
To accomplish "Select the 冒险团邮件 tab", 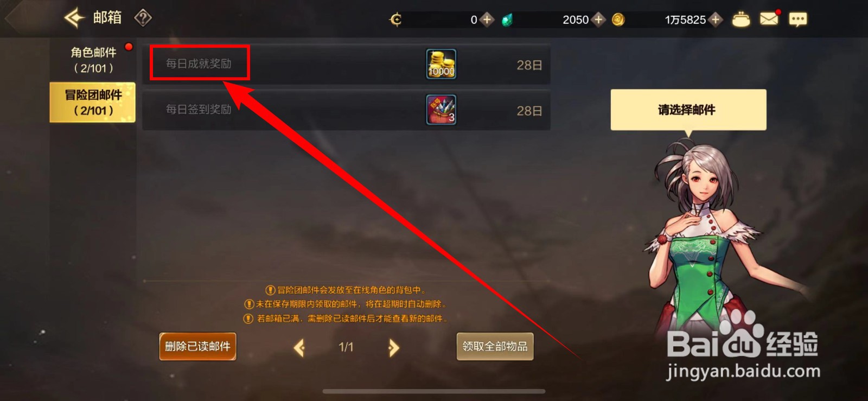I will point(93,102).
